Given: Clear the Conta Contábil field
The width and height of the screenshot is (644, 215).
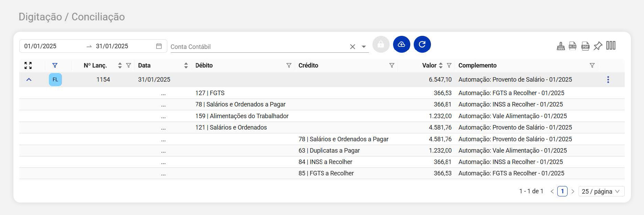Looking at the screenshot, I should click(x=352, y=47).
